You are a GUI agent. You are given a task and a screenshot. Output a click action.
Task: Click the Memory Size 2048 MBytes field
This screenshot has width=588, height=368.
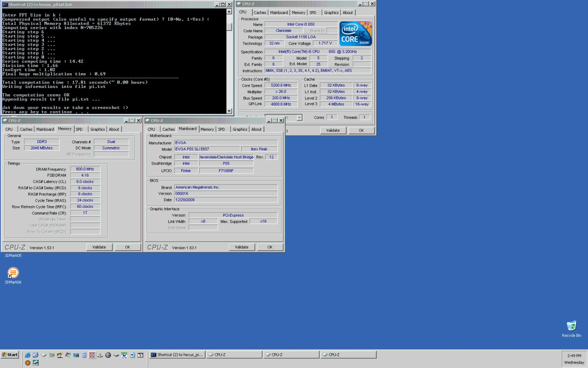[42, 148]
